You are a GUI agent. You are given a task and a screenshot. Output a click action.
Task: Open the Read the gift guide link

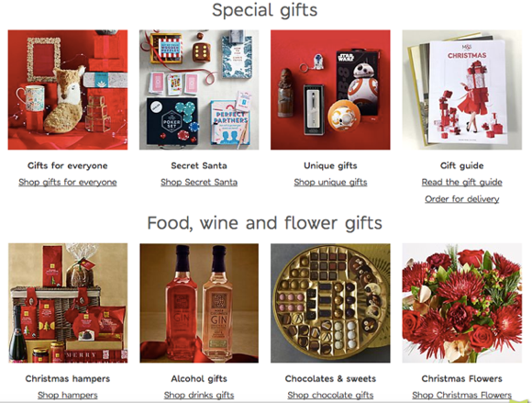point(462,183)
